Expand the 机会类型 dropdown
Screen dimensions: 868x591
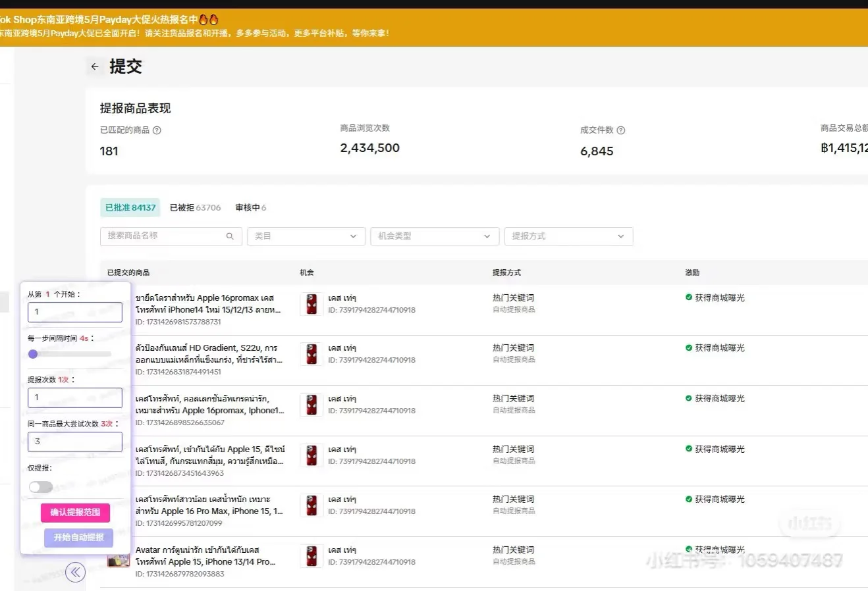(434, 236)
